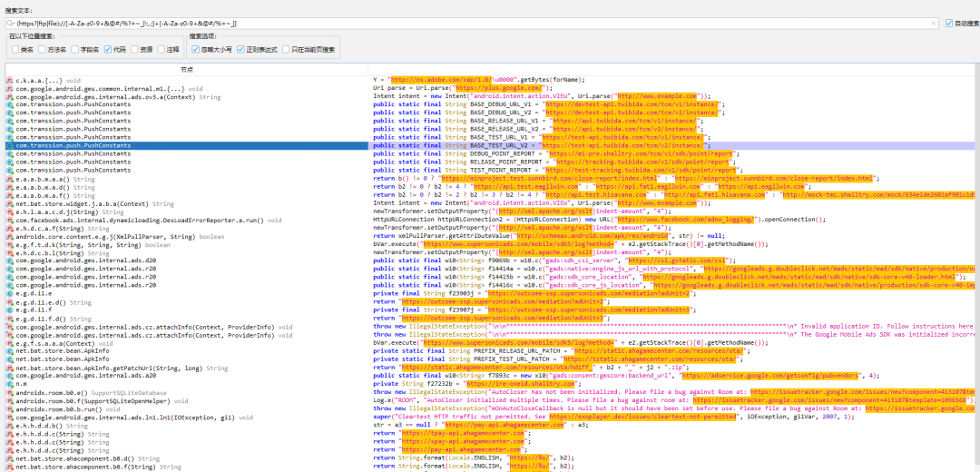Click icon of androidx.core.content.e.g.j row
Image resolution: width=980 pixels, height=472 pixels.
[x=9, y=236]
